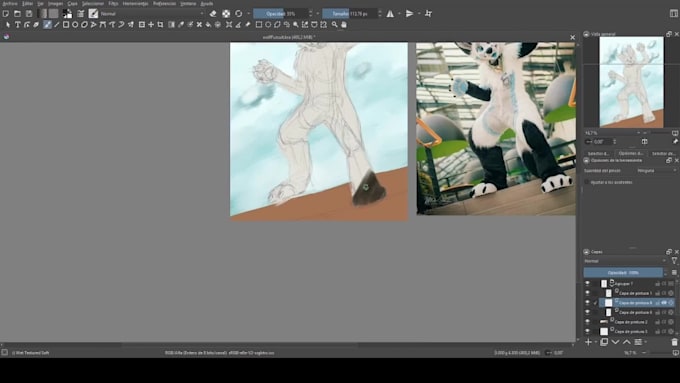This screenshot has width=680, height=383.
Task: Open vertical mirror options dropdown arrow
Action: pyautogui.click(x=419, y=14)
